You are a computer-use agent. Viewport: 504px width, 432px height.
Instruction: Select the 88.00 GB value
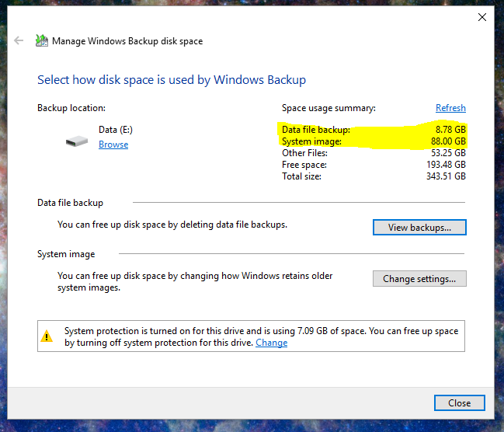[448, 141]
